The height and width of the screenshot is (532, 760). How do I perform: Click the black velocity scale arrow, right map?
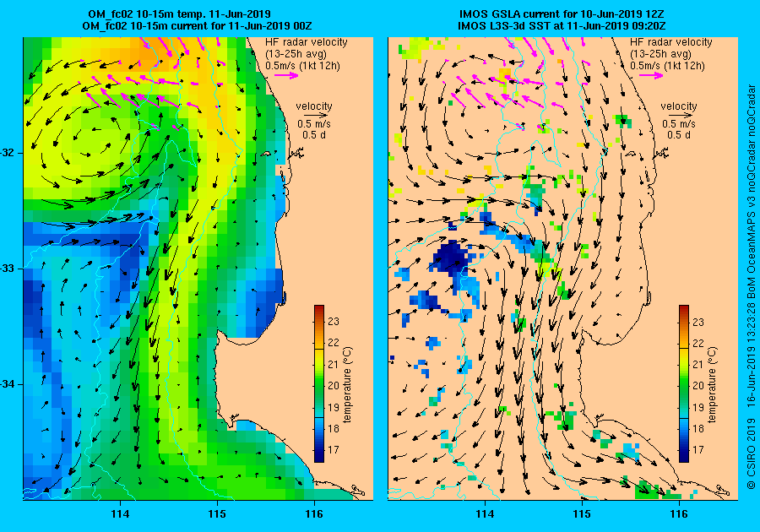(682, 116)
